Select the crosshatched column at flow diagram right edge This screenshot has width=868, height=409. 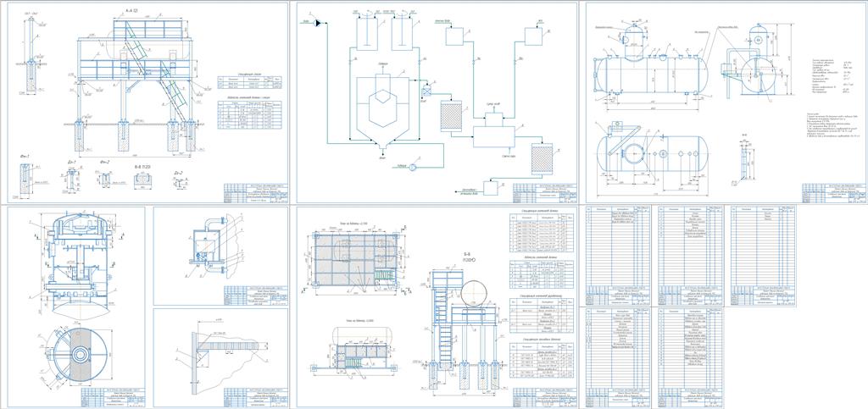click(542, 158)
